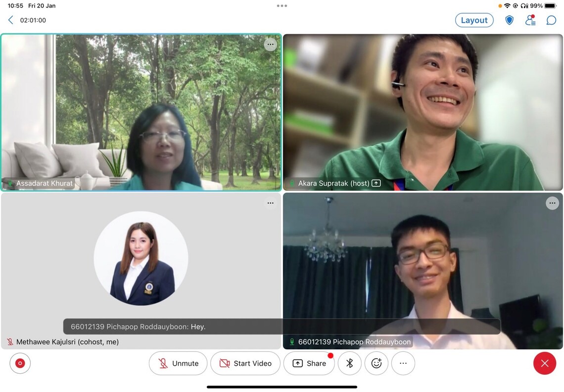This screenshot has width=564, height=392.
Task: Open the emoji reactions button
Action: [376, 363]
